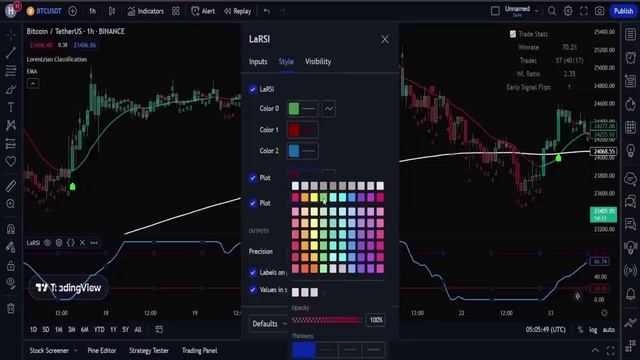640x360 pixels.
Task: Add a symbol to compare (plus icon)
Action: 73,11
